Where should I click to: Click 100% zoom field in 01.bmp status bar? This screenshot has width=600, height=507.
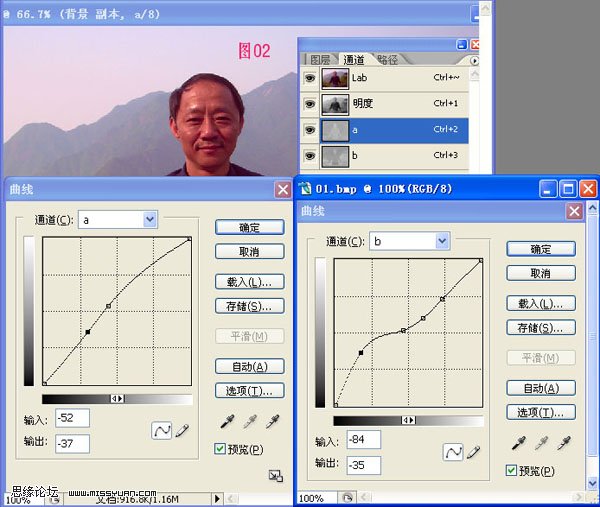tap(316, 498)
